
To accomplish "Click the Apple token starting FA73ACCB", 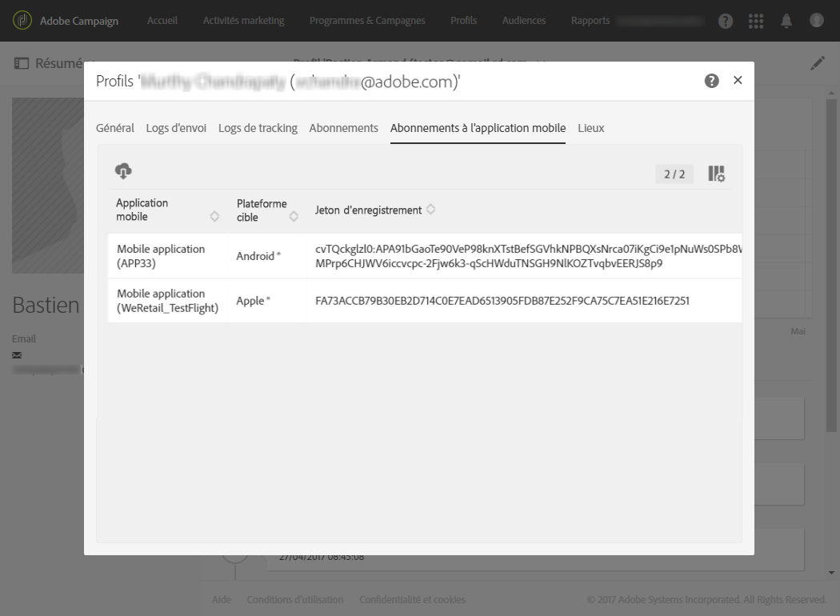I will (502, 301).
